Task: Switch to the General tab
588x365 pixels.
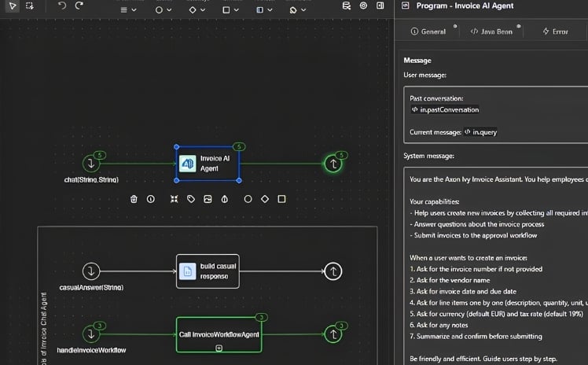Action: (428, 32)
